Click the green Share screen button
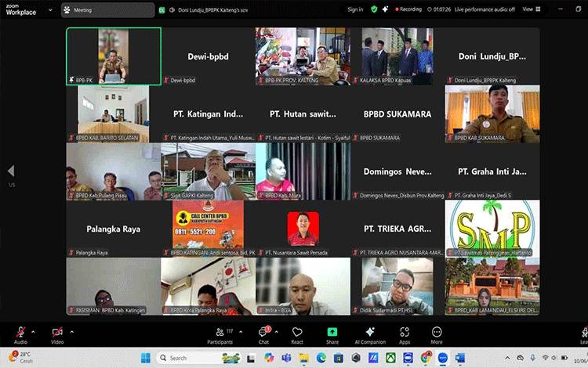This screenshot has height=368, width=588. [332, 335]
